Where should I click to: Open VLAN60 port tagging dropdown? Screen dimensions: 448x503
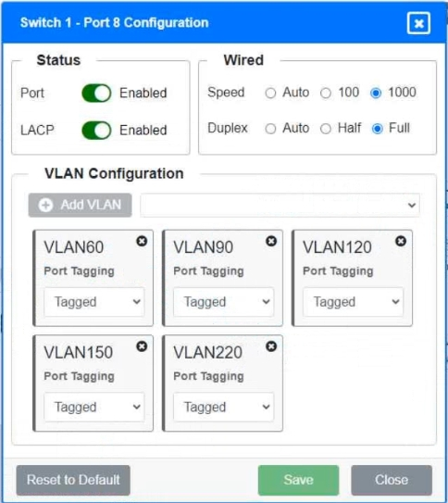[x=94, y=302]
